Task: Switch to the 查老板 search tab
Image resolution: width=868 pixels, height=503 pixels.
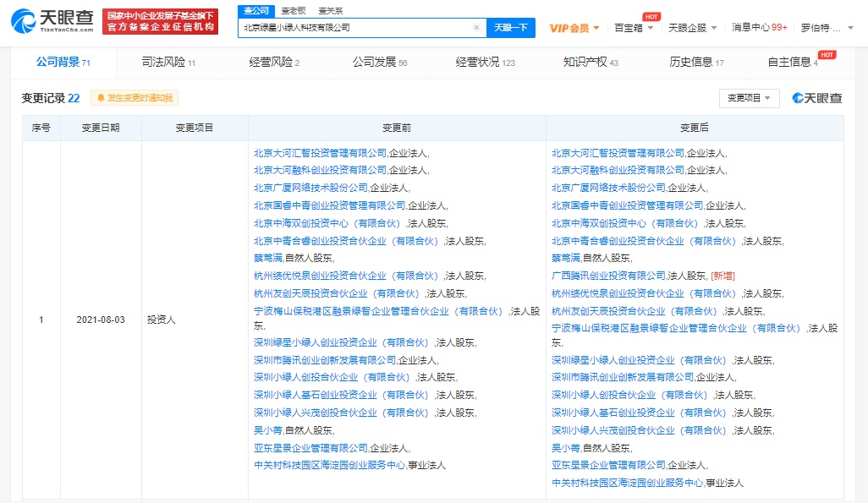Action: [294, 10]
